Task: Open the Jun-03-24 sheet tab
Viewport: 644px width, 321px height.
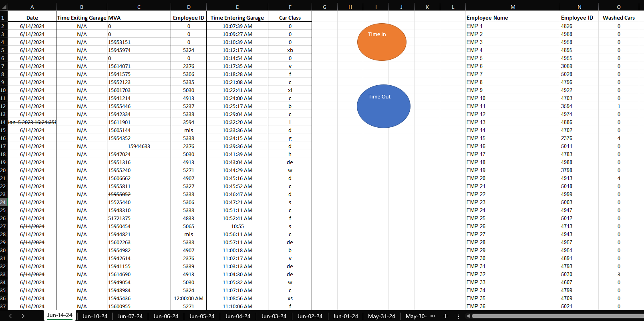Action: click(274, 316)
